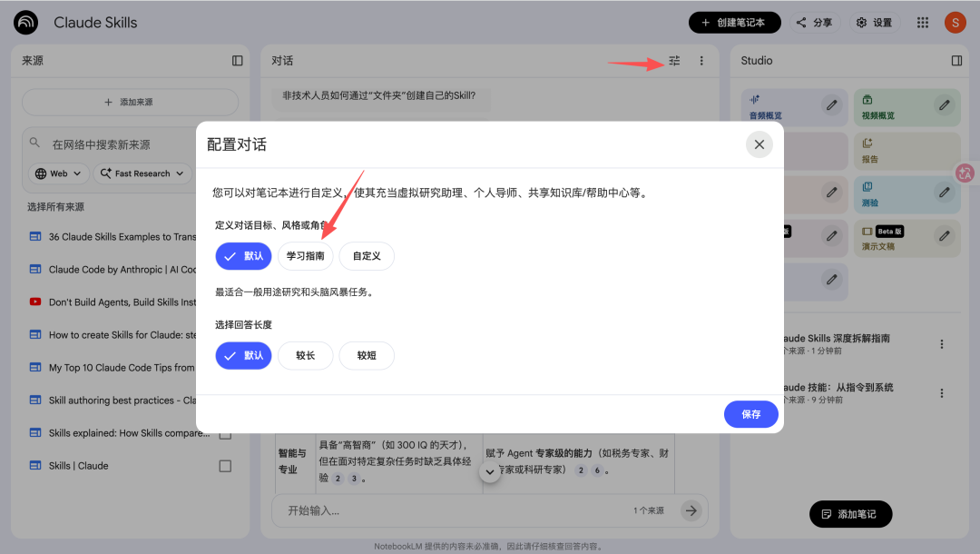Toggle the Skills explained source checkbox
The image size is (980, 554).
pos(226,436)
